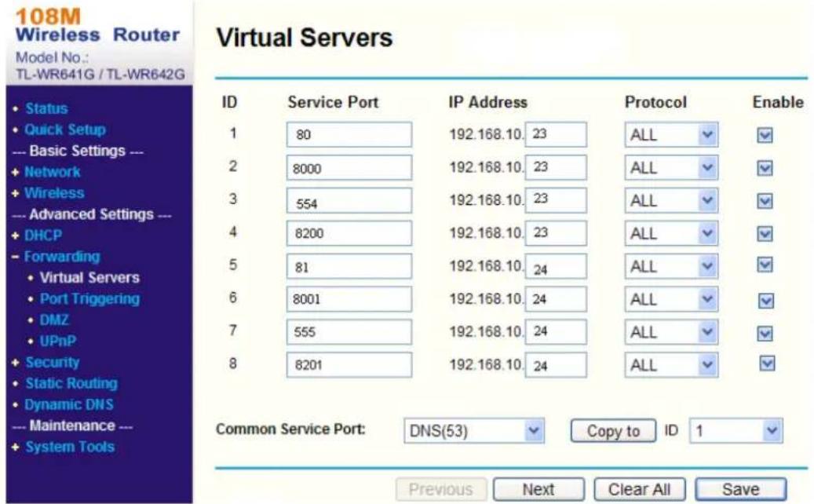Uncheck Enable checkbox for ID 8
Image resolution: width=814 pixels, height=504 pixels.
pos(767,363)
